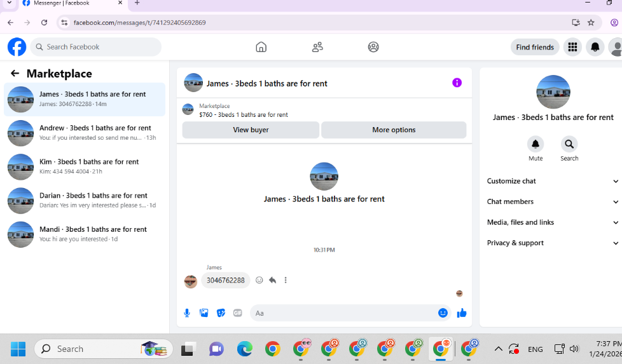The width and height of the screenshot is (622, 364).
Task: Expand the Privacy & support section
Action: pyautogui.click(x=552, y=243)
